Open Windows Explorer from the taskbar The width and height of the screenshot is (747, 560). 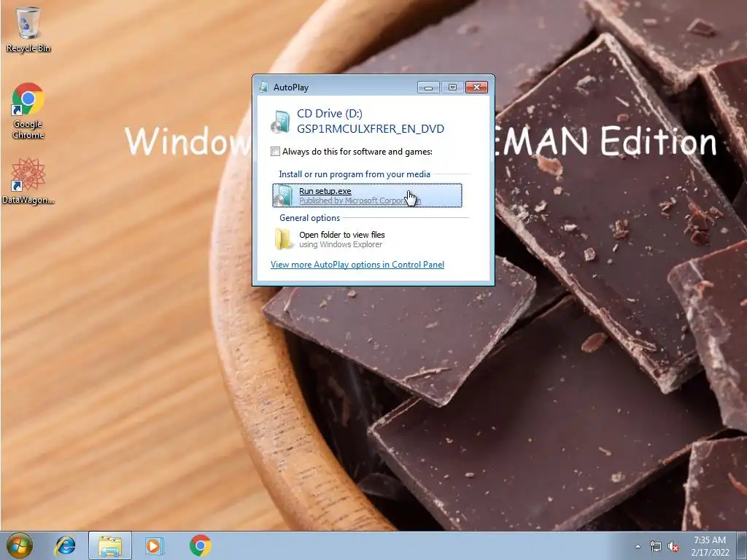pos(110,546)
